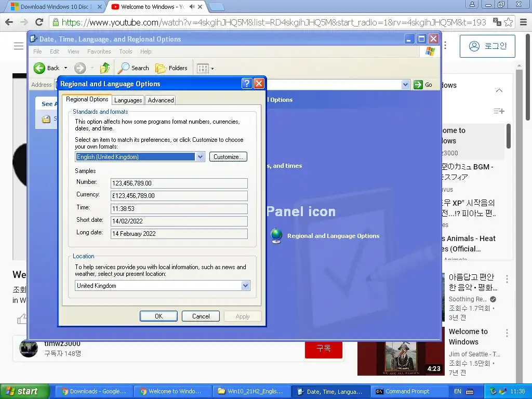532x399 pixels.
Task: Click the Customize... button
Action: pos(228,157)
